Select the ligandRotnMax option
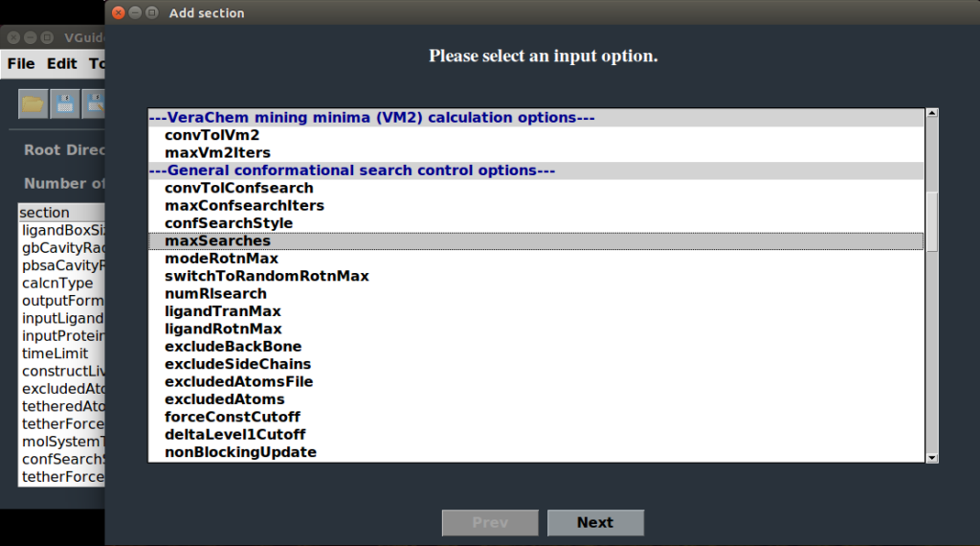Viewport: 980px width, 546px height. [536, 329]
